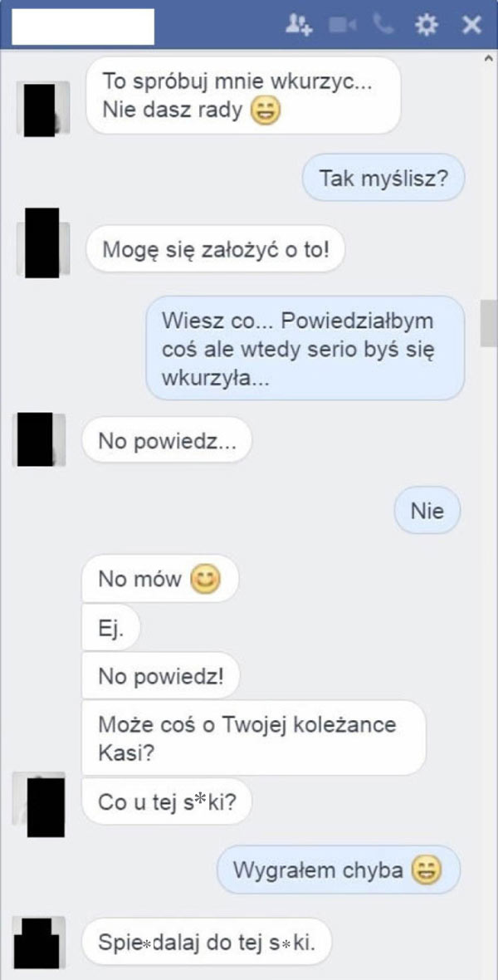
Task: Click grinning emoji after 'Wygrałem chyba'
Action: point(427,869)
